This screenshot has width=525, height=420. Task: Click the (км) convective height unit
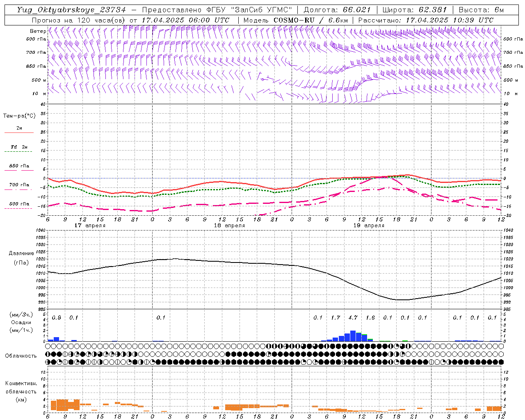21,399
